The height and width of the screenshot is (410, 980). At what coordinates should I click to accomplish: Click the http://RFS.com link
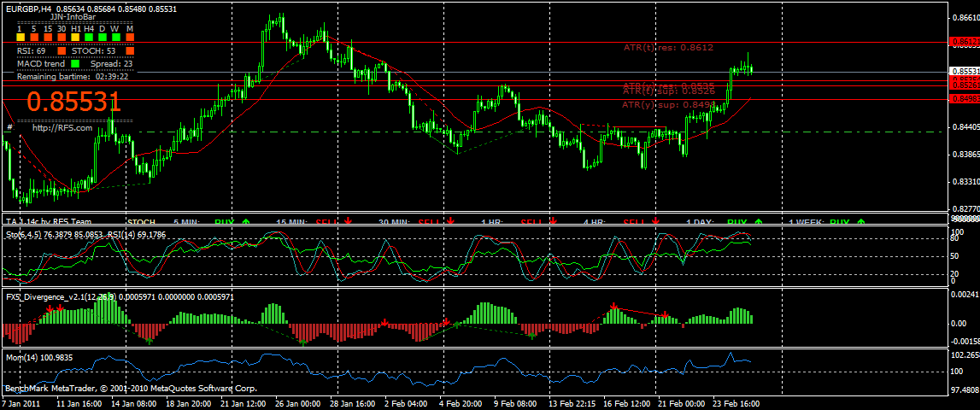click(62, 127)
